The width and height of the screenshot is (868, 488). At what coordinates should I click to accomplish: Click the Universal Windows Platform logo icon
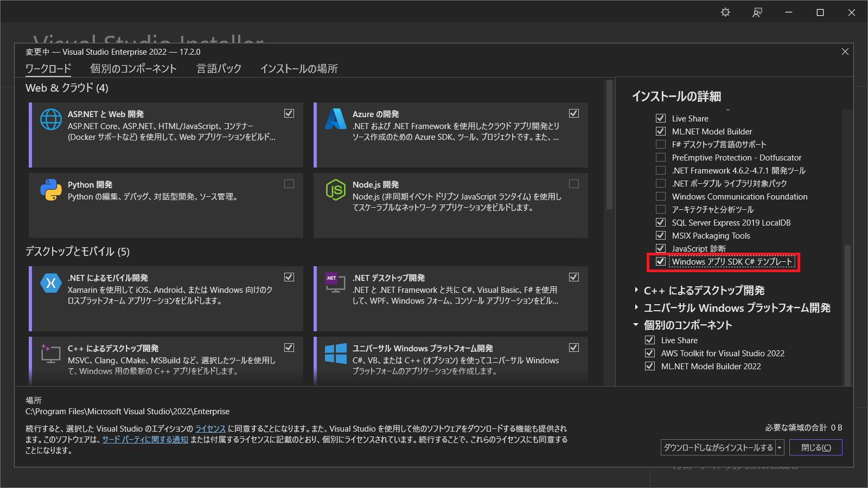click(336, 354)
